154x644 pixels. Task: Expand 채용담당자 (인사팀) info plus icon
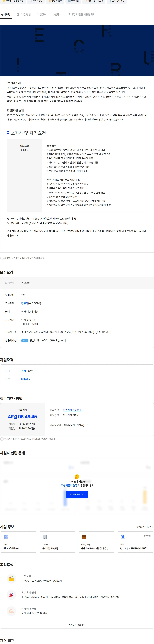pyautogui.click(x=86, y=425)
